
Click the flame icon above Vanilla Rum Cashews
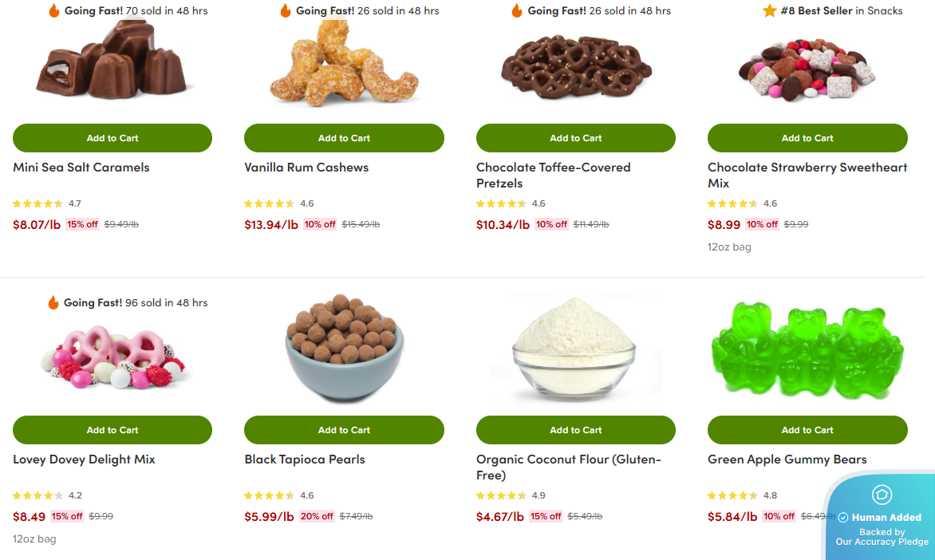286,10
